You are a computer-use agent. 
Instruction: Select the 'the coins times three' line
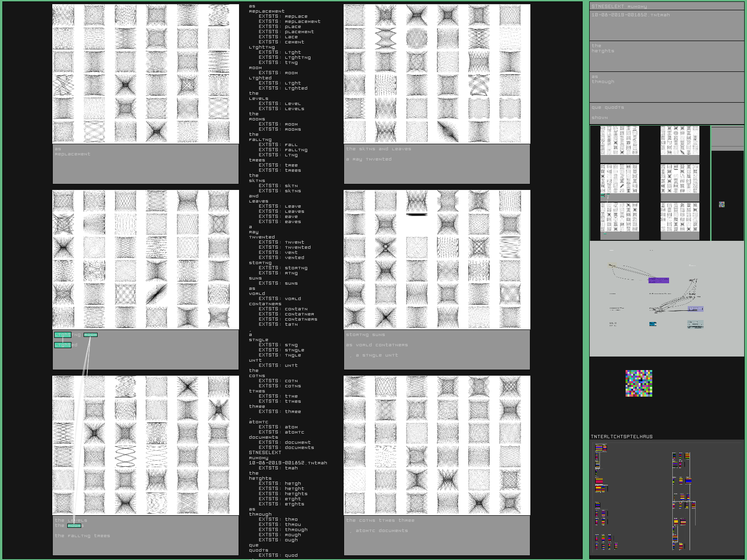pyautogui.click(x=380, y=520)
